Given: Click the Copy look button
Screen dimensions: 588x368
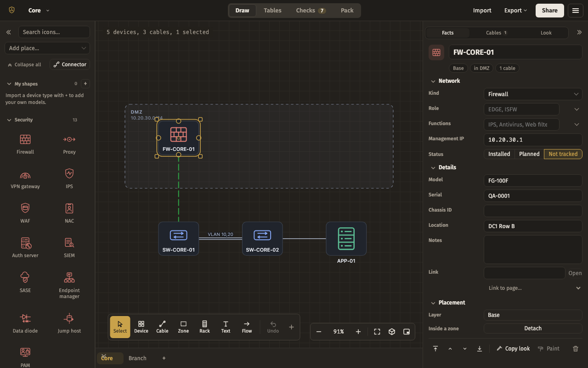Looking at the screenshot, I should pos(513,349).
